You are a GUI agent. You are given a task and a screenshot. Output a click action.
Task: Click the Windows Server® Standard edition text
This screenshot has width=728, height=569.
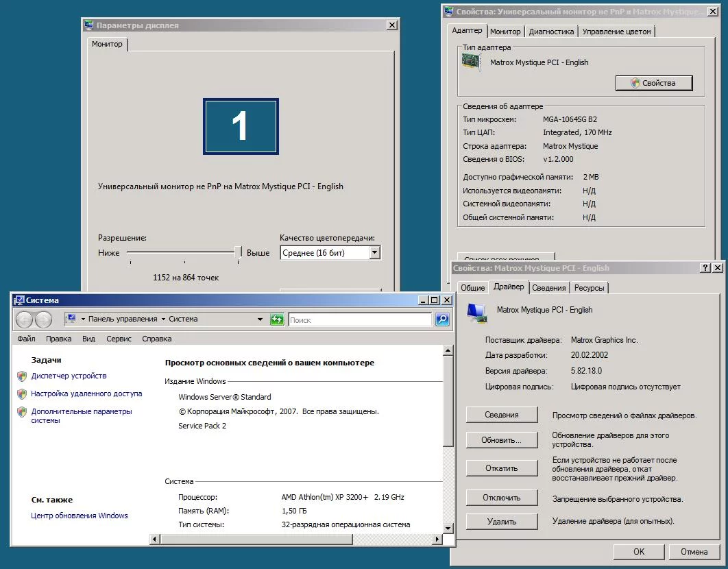pos(225,397)
